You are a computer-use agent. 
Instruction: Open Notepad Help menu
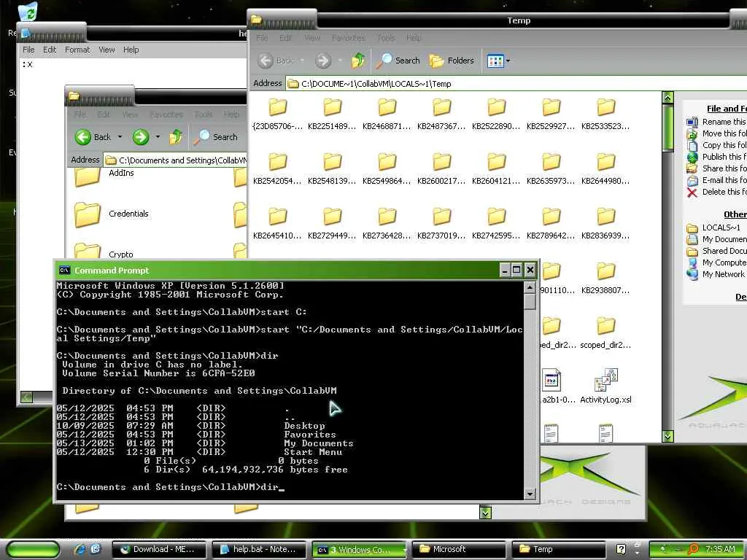pyautogui.click(x=131, y=50)
